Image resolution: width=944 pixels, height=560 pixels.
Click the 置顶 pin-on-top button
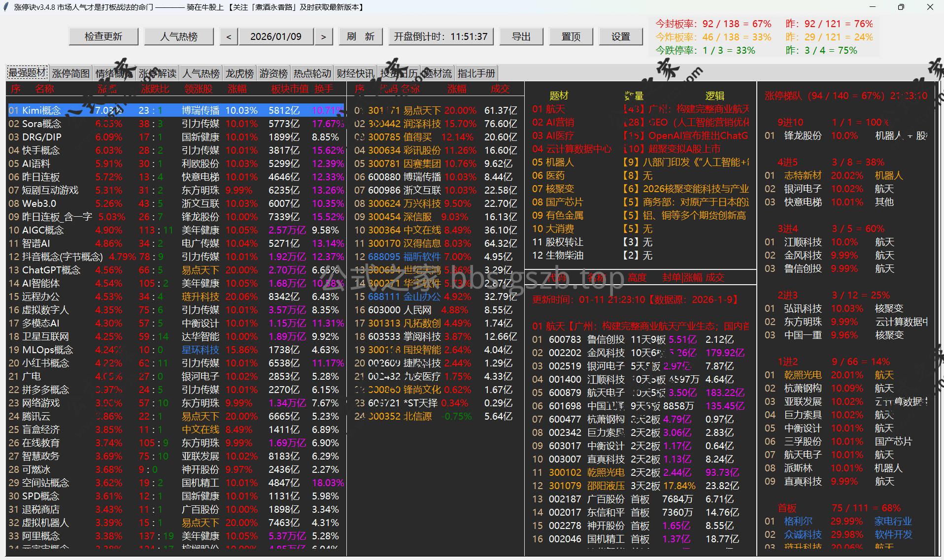[x=571, y=36]
